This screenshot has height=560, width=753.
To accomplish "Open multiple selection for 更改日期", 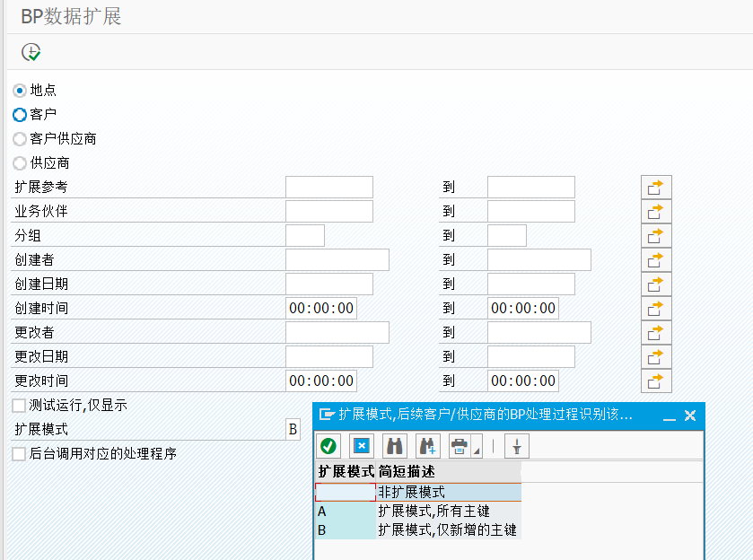I will point(656,357).
